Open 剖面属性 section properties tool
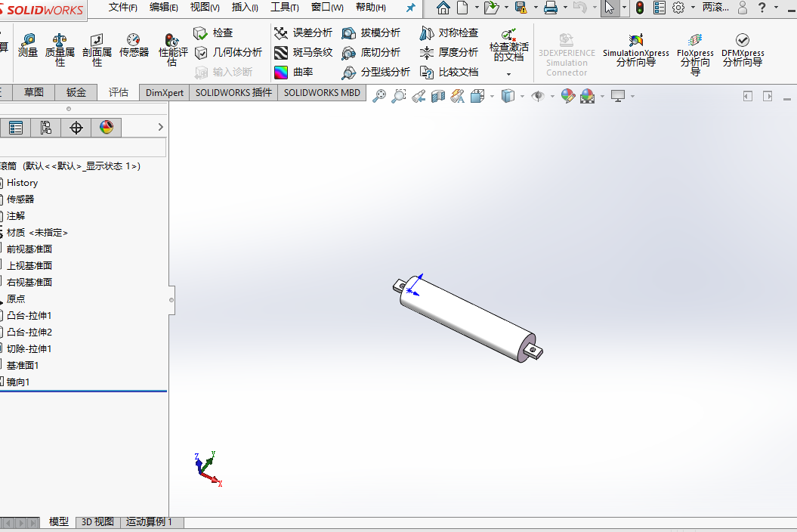This screenshot has width=797, height=532. (x=97, y=50)
